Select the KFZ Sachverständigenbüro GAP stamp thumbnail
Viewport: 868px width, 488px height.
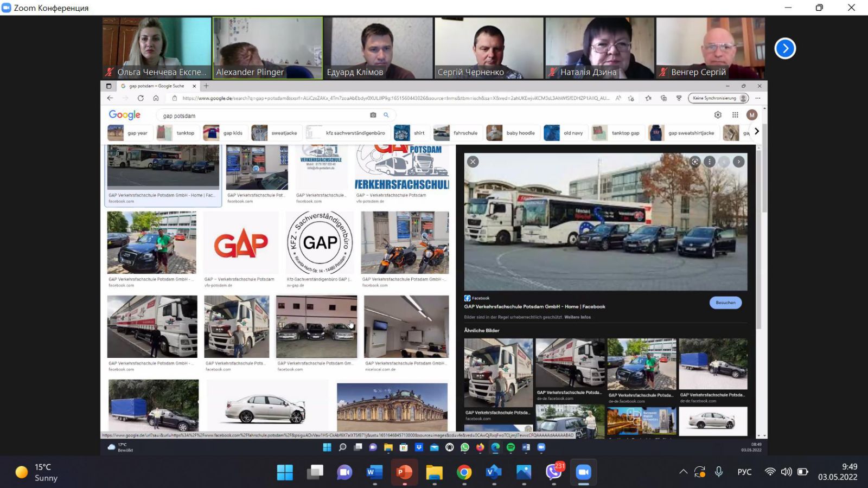[x=320, y=242]
